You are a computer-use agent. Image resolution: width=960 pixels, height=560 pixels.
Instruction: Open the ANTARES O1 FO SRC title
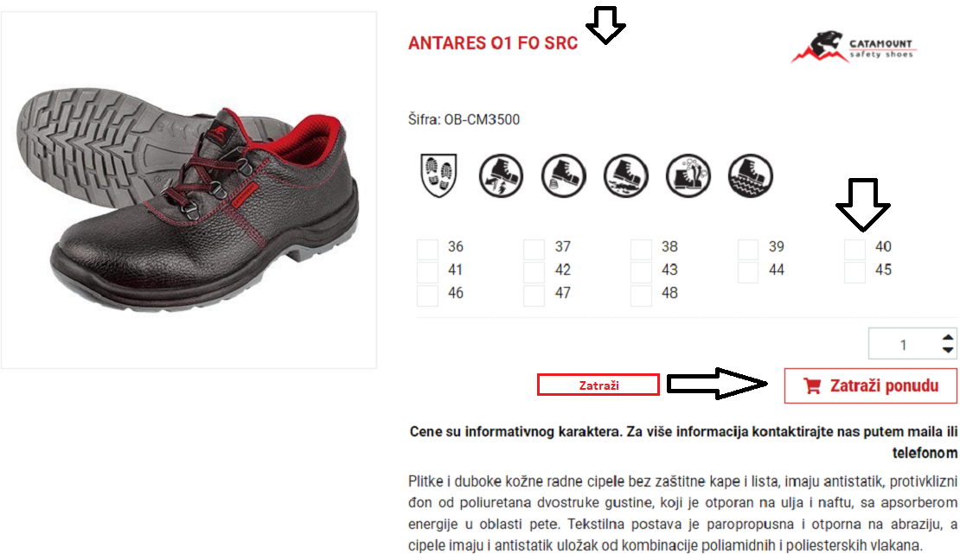click(493, 43)
